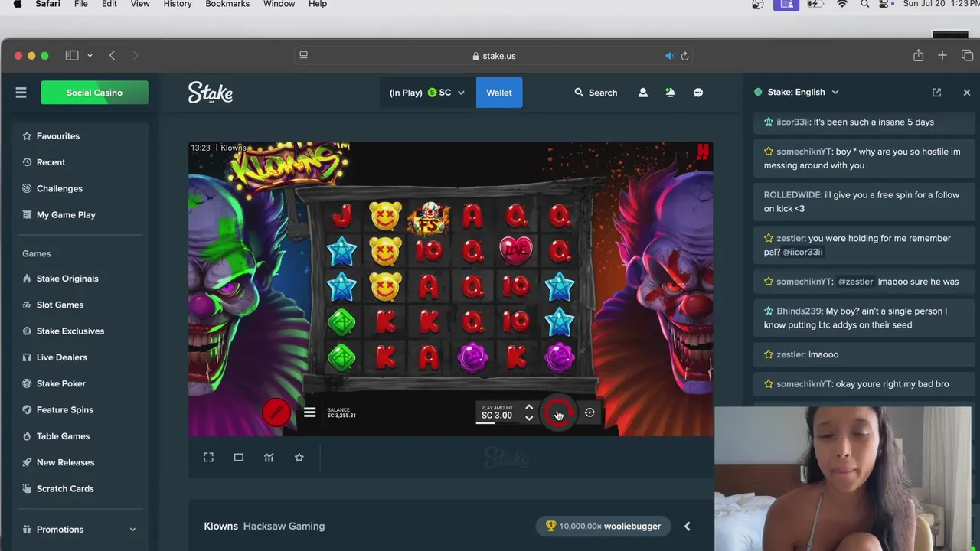980x551 pixels.
Task: Open Hacksaw Gaming provider link
Action: click(284, 527)
